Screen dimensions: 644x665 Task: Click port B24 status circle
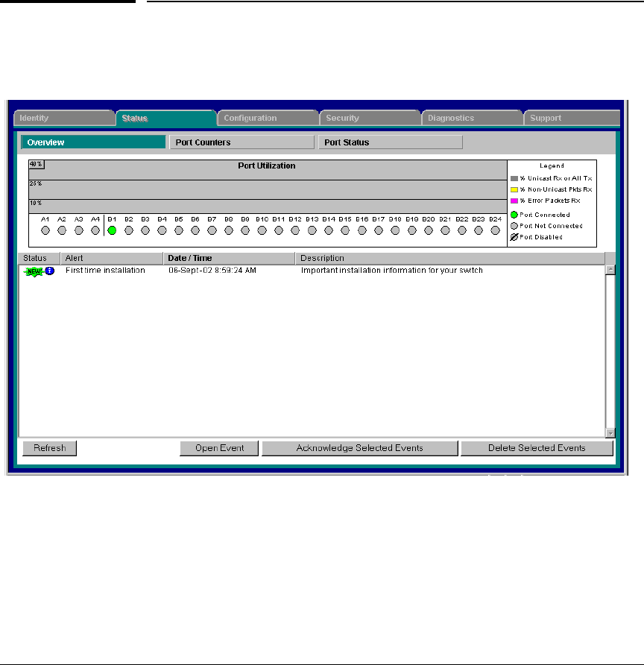click(495, 230)
